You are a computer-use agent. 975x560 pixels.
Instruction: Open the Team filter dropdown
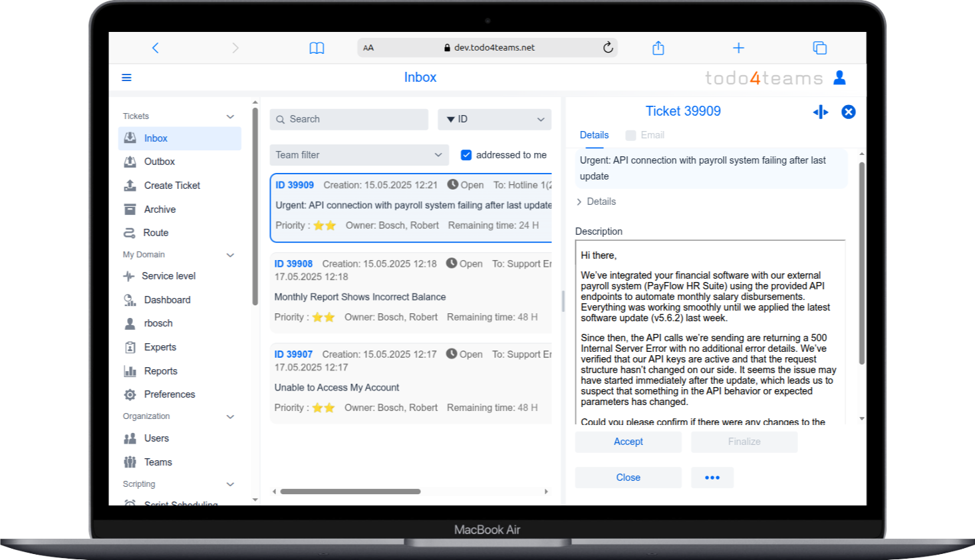click(x=359, y=155)
